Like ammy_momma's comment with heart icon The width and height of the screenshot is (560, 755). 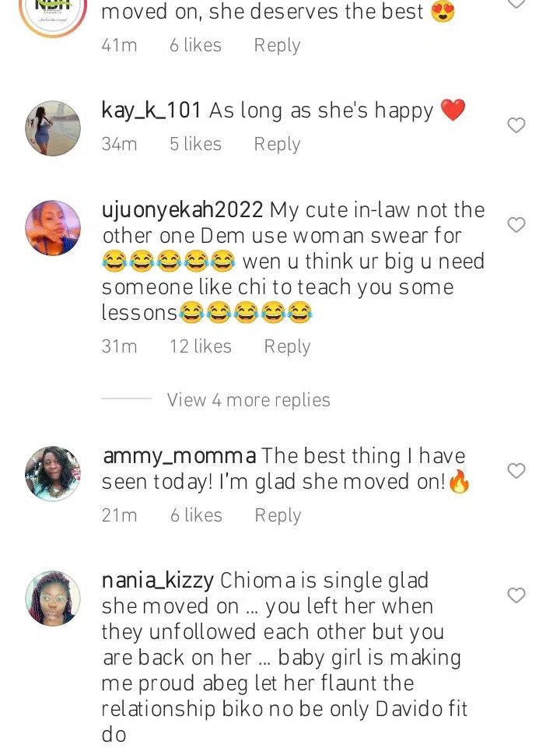516,471
